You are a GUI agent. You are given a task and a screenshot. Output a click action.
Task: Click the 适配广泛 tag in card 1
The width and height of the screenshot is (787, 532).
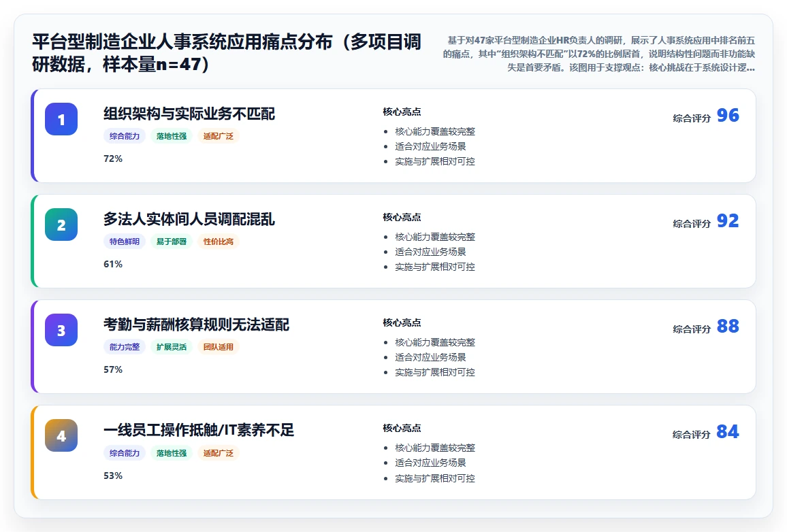pyautogui.click(x=219, y=136)
